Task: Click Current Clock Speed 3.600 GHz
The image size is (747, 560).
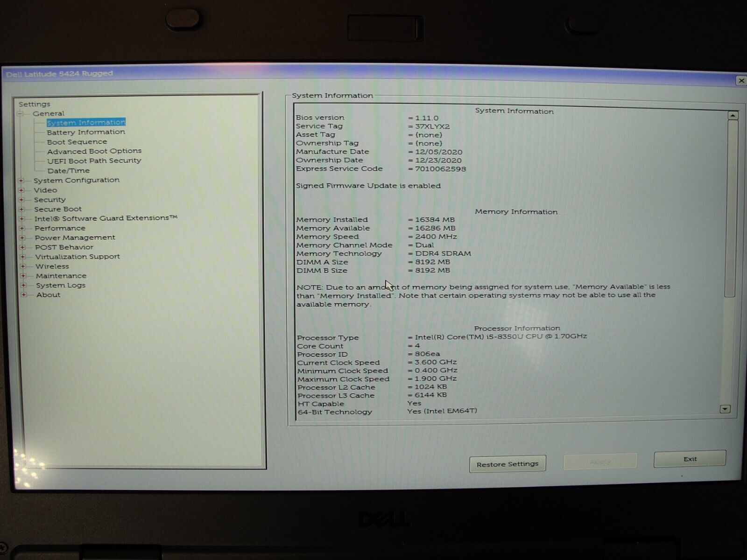Action: [436, 362]
